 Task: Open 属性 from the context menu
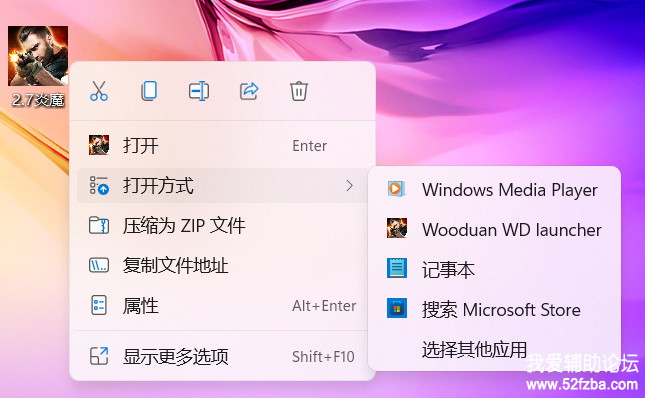(x=222, y=305)
